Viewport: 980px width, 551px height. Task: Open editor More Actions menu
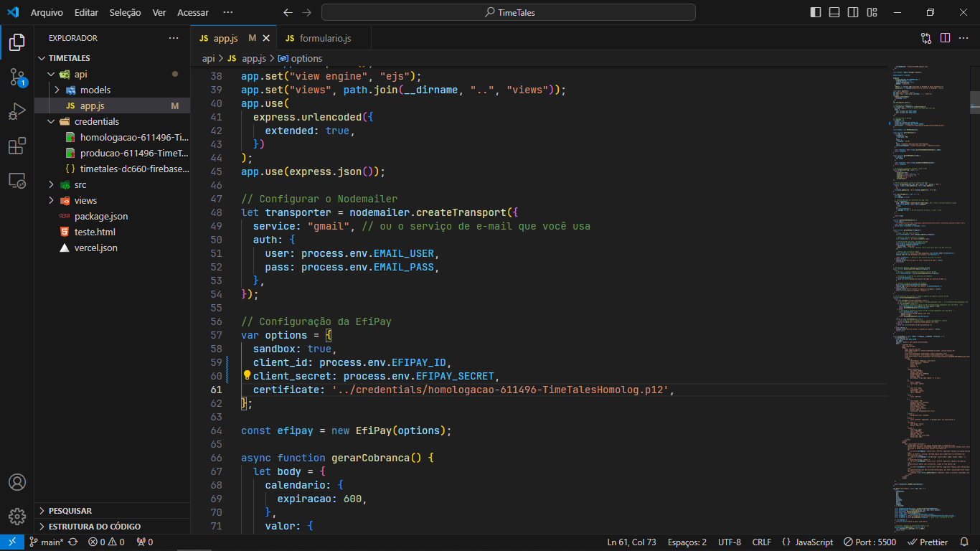[x=963, y=38]
